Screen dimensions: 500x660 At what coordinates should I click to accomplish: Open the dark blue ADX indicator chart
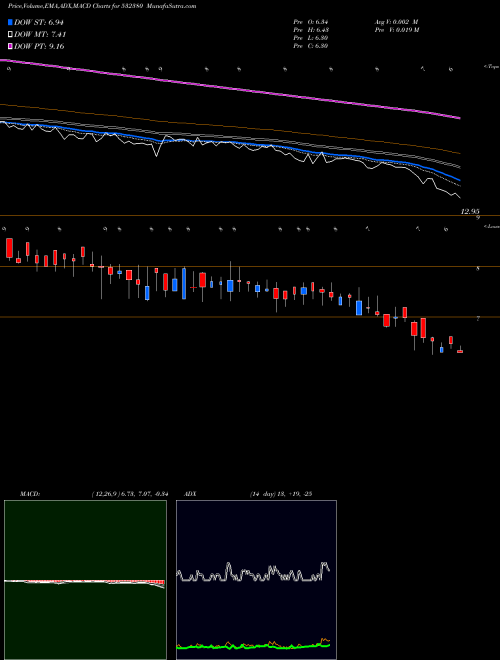(256, 580)
